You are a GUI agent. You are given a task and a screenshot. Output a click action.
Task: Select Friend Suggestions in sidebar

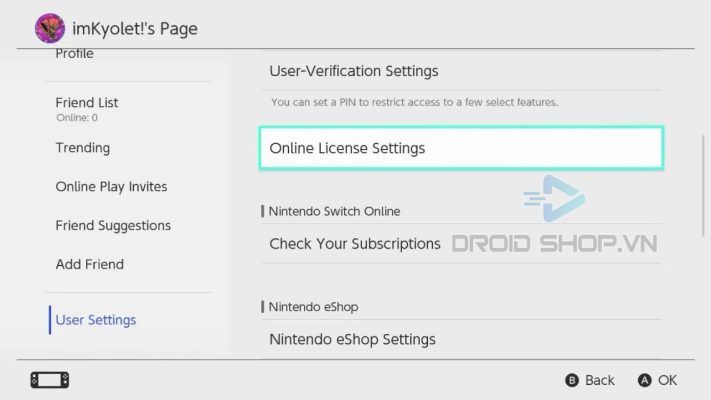113,225
